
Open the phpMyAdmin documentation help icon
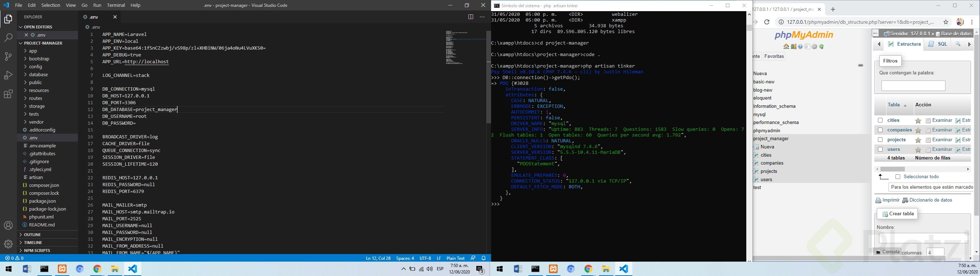click(x=801, y=47)
